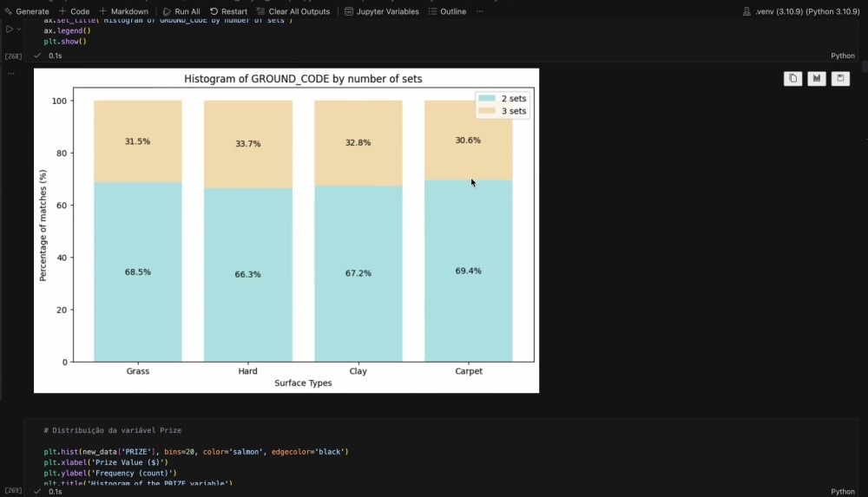Click the Surface Types axis title
Viewport: 868px width, 497px height.
(303, 383)
